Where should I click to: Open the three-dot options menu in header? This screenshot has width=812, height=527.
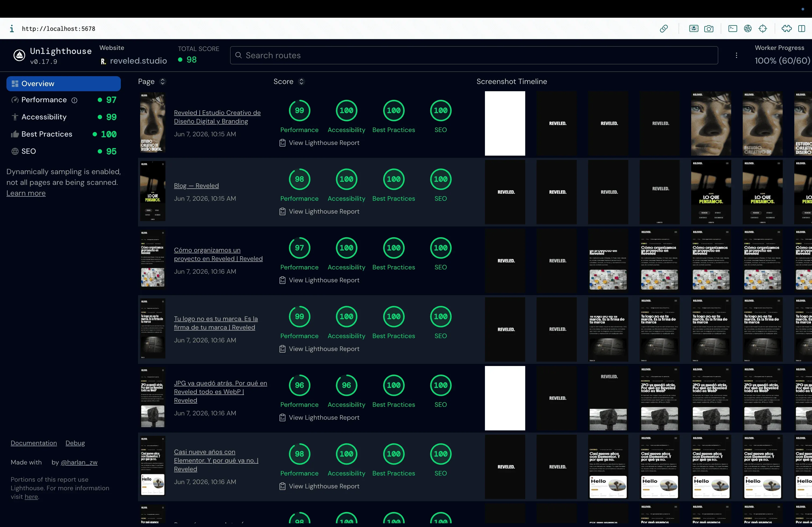[x=736, y=55]
